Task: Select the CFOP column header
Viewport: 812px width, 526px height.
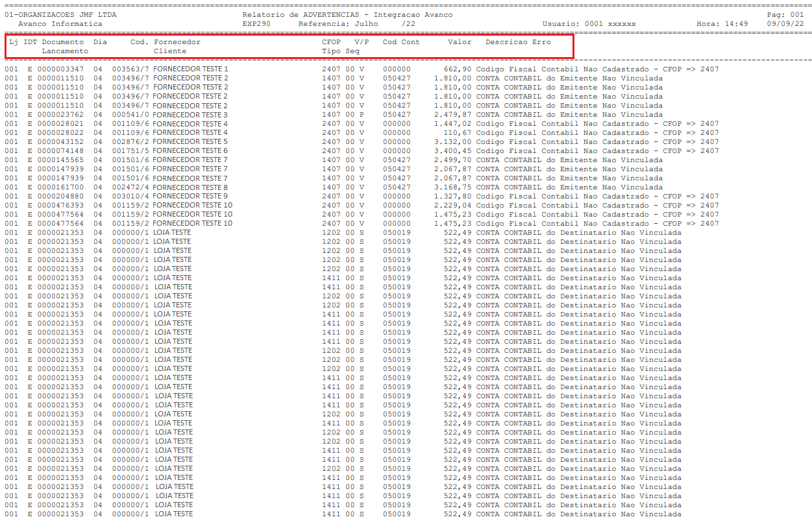Action: 331,42
